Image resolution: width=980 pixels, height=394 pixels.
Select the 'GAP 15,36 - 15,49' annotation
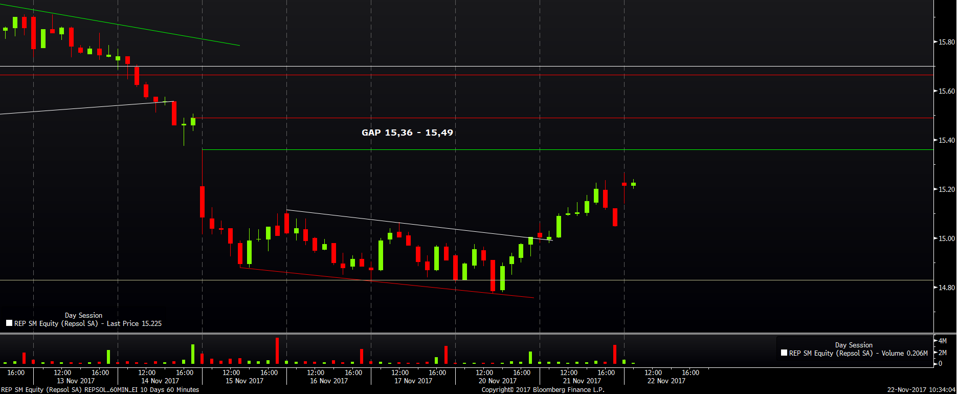[x=407, y=133]
